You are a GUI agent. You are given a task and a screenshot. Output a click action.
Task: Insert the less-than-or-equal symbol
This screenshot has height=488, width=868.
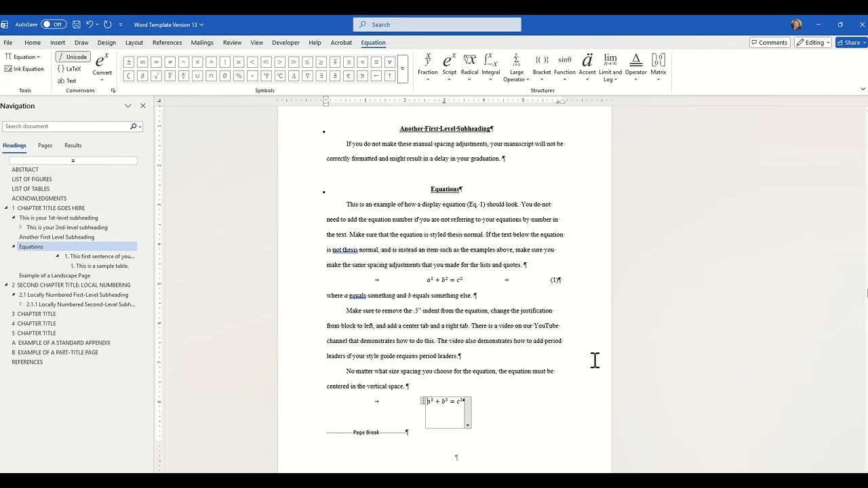[x=307, y=62]
